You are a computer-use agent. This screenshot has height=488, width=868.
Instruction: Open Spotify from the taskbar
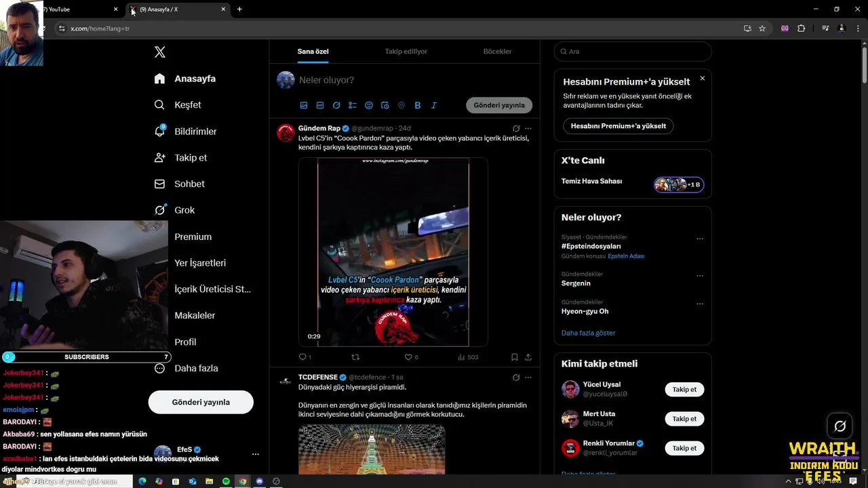226,481
